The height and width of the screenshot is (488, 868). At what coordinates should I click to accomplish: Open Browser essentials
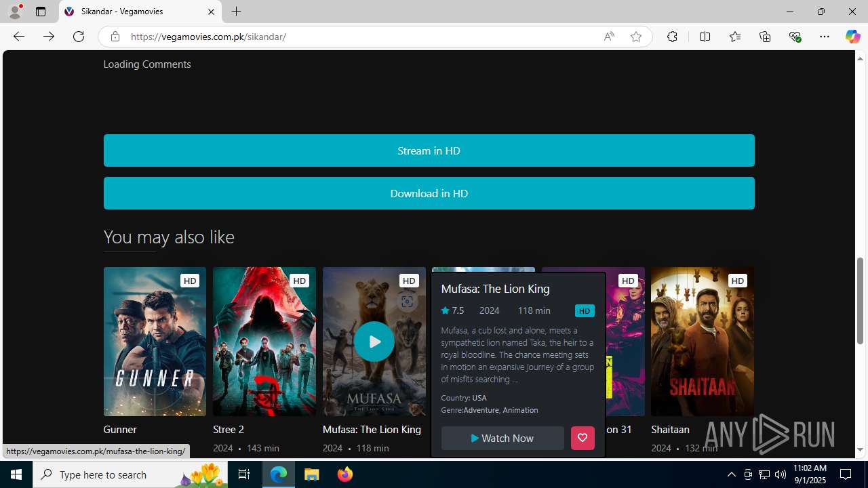coord(795,37)
